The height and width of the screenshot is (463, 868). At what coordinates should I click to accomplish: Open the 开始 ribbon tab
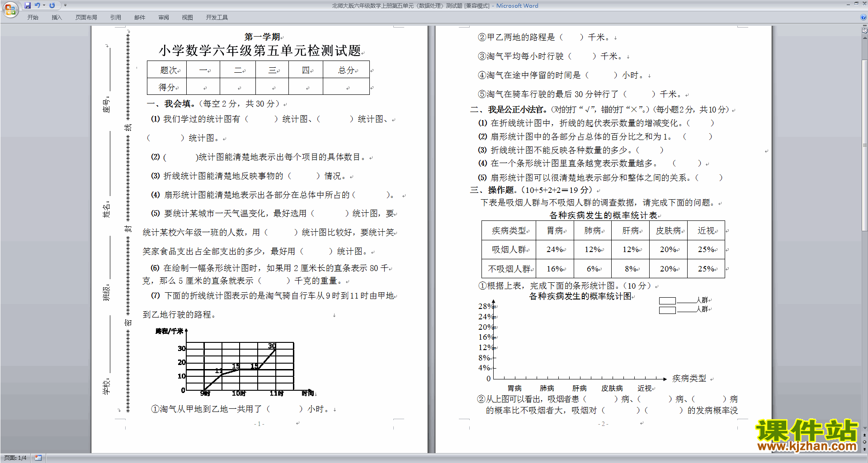coord(33,17)
